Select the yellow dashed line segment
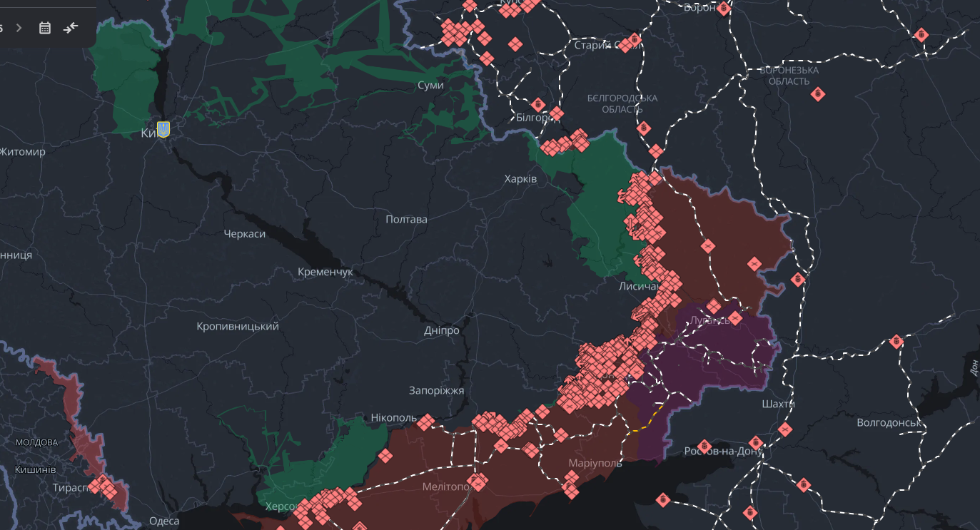The height and width of the screenshot is (530, 980). (646, 422)
